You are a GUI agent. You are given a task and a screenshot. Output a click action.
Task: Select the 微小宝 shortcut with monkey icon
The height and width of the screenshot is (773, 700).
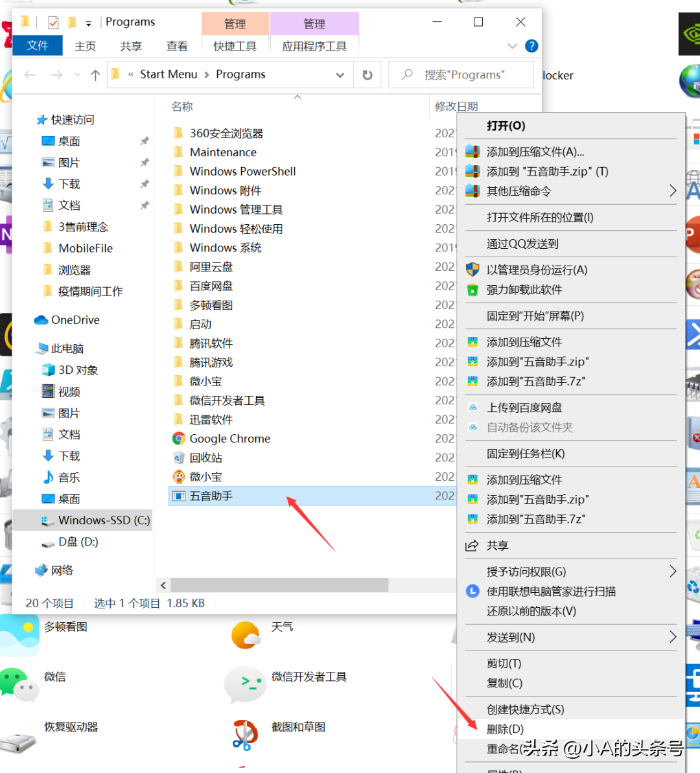coord(205,477)
